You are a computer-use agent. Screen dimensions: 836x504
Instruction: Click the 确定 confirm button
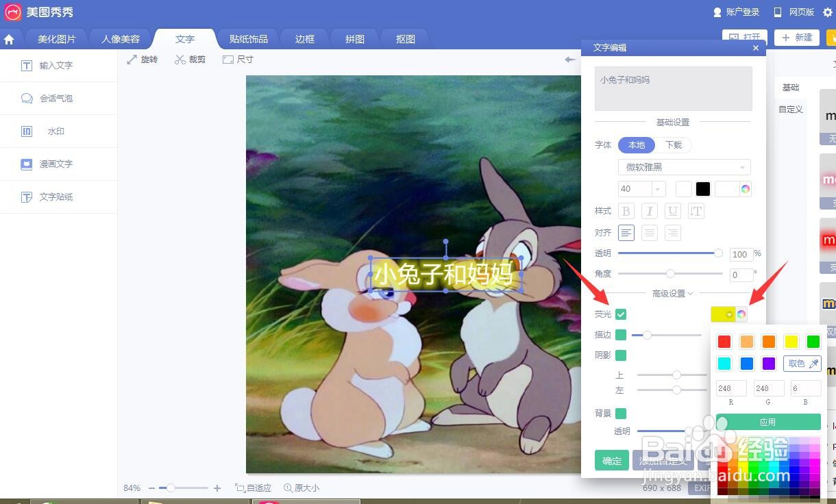[x=612, y=461]
